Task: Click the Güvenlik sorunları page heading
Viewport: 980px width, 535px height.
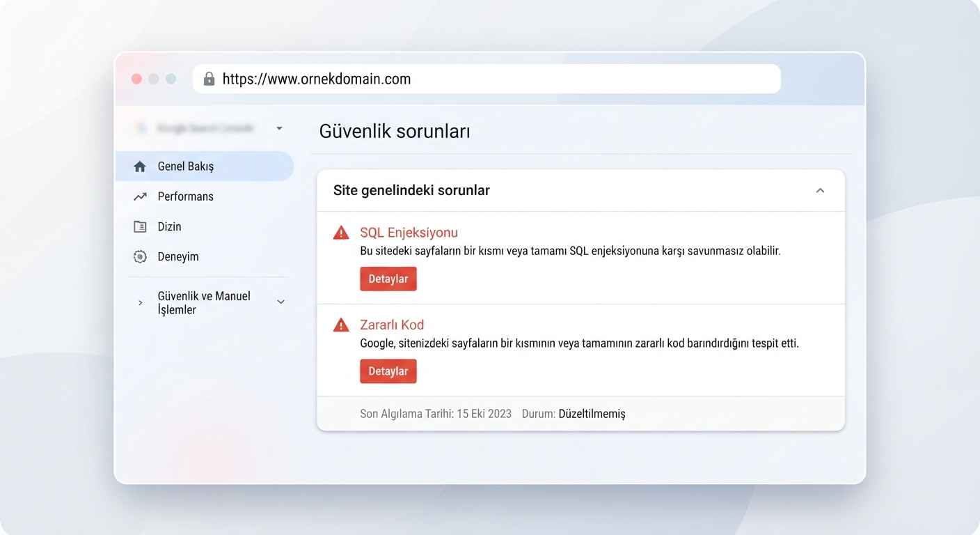Action: (x=395, y=131)
